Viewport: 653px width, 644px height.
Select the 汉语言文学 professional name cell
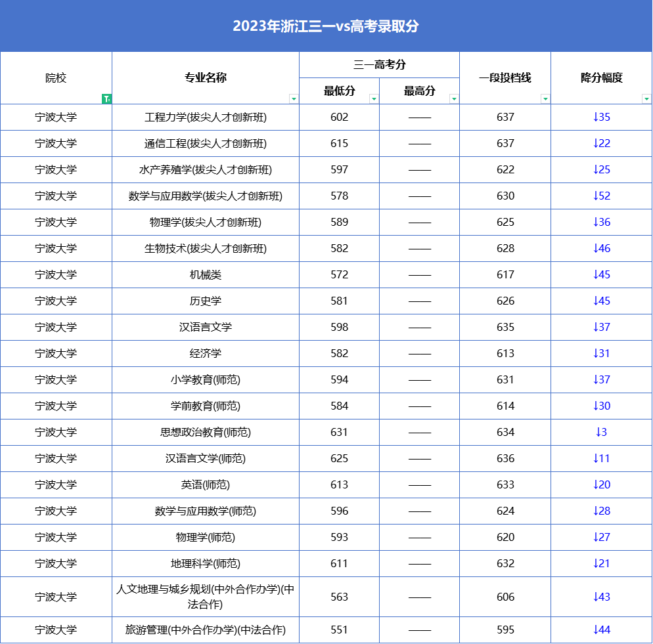coord(206,327)
